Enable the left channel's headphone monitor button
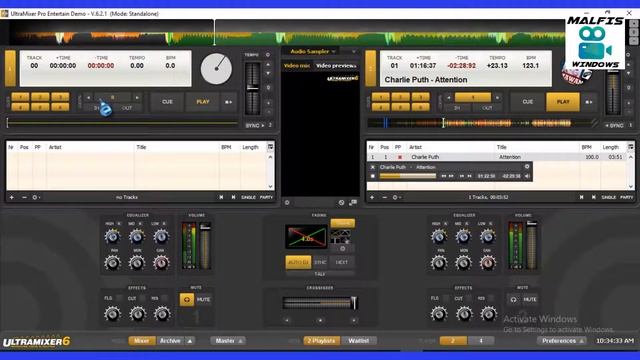Image resolution: width=640 pixels, height=360 pixels. point(187,299)
